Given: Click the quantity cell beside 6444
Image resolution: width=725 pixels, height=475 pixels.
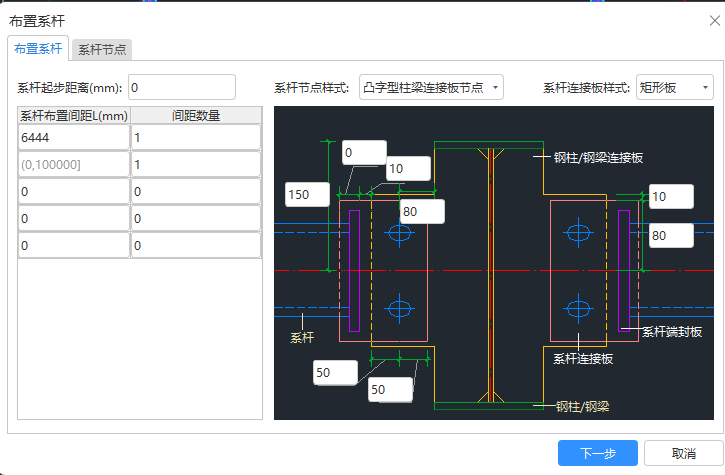Looking at the screenshot, I should [196, 137].
